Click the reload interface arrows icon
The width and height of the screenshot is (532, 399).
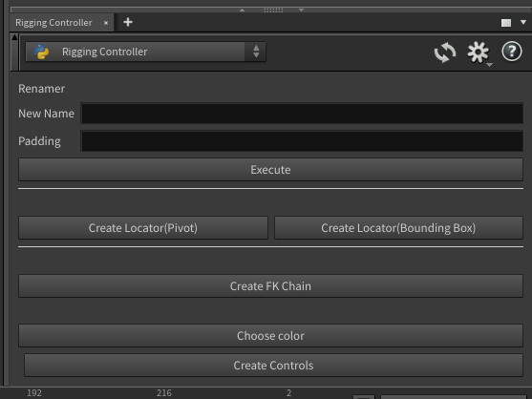(445, 52)
